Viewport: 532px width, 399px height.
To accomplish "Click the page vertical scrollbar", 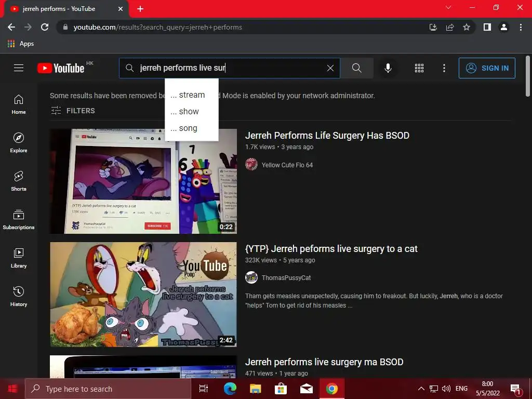I will click(528, 77).
